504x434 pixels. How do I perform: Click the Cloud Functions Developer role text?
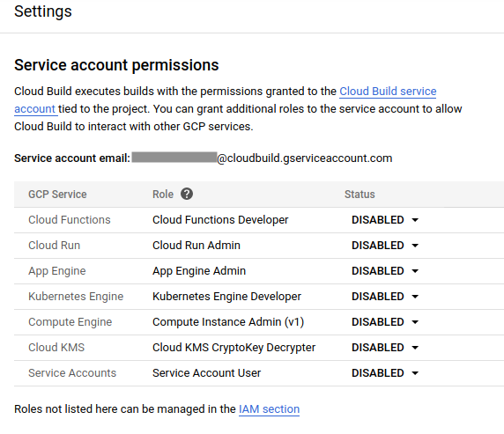pyautogui.click(x=220, y=220)
